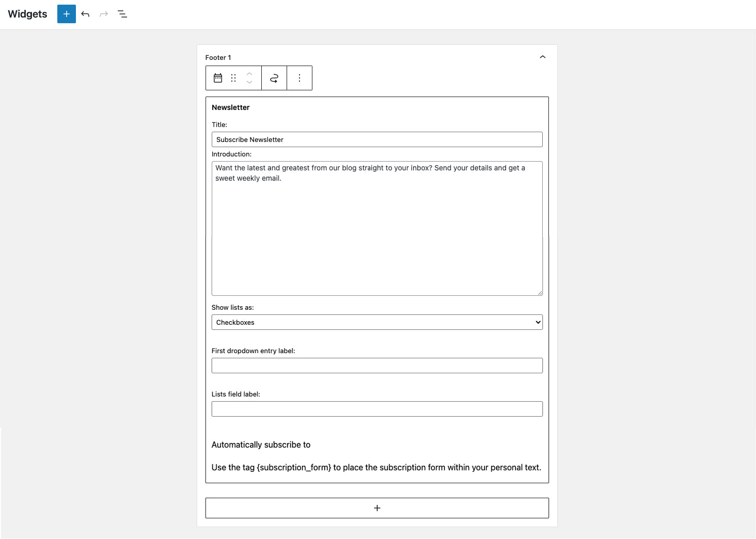Click the Introduction textarea resize handle

click(x=540, y=293)
